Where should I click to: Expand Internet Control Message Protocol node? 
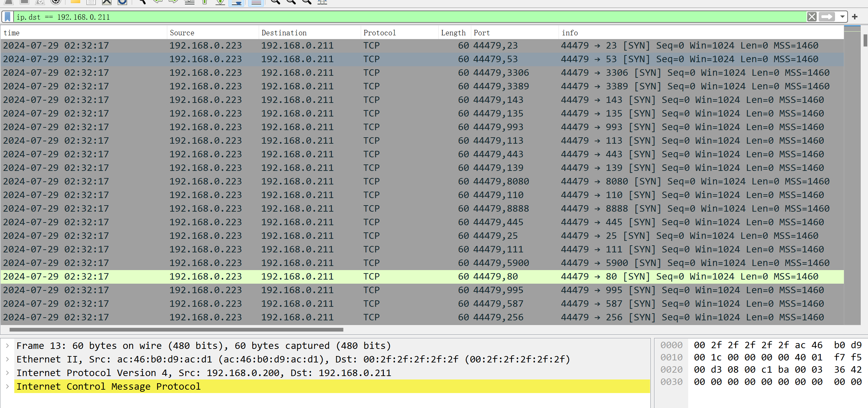7,386
